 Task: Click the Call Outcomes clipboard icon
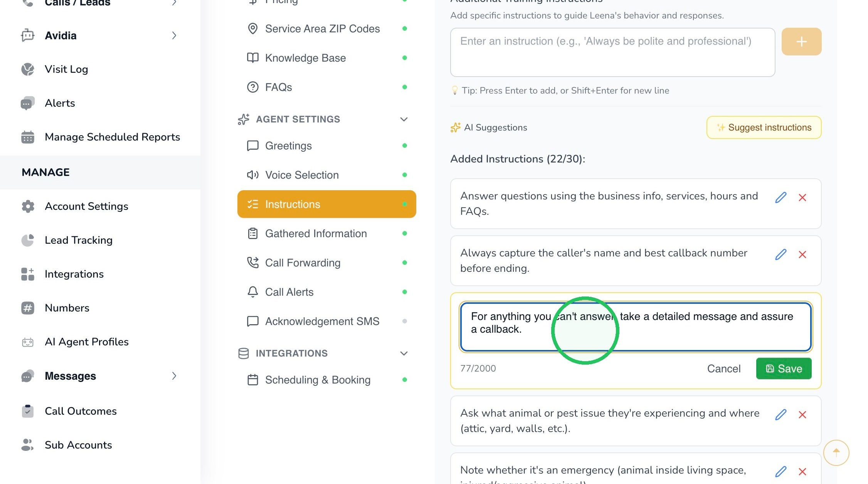click(28, 411)
